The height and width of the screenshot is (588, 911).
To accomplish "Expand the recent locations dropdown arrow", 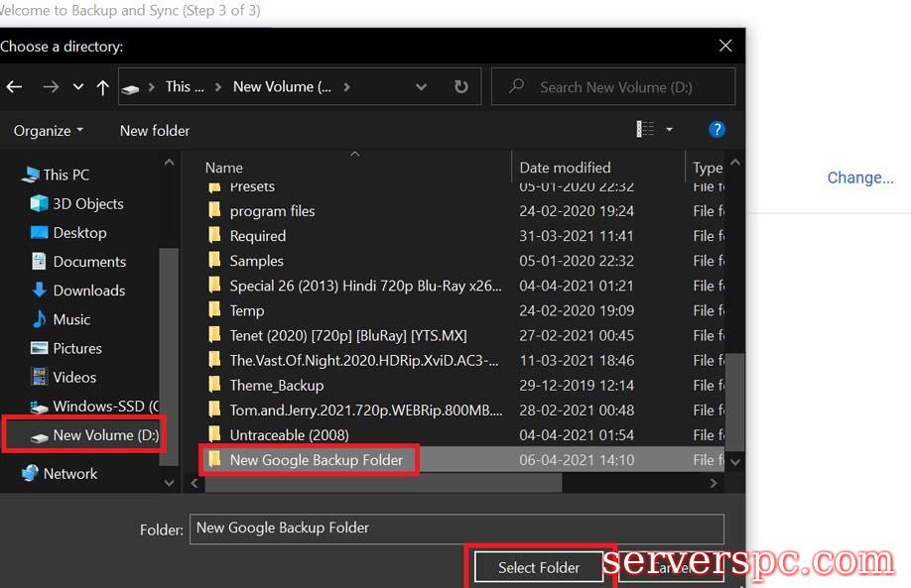I will point(78,87).
